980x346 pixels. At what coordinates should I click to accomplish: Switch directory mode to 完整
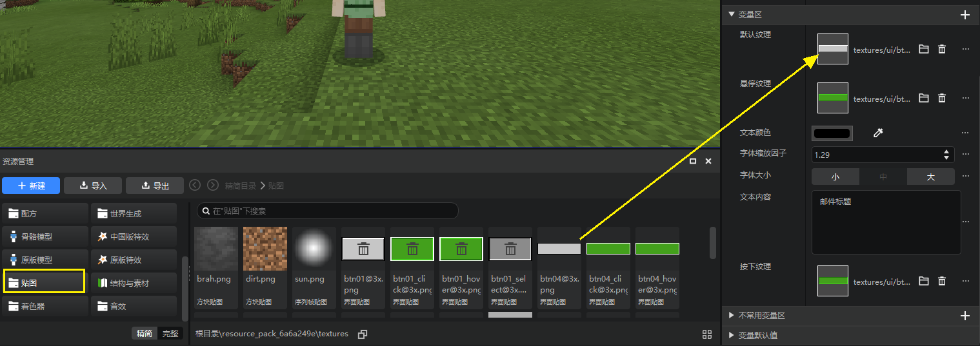(x=170, y=334)
